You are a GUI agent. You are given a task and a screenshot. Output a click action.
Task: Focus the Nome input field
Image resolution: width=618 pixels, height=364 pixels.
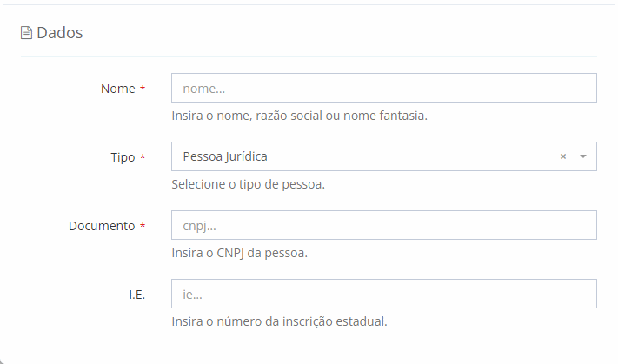point(383,88)
